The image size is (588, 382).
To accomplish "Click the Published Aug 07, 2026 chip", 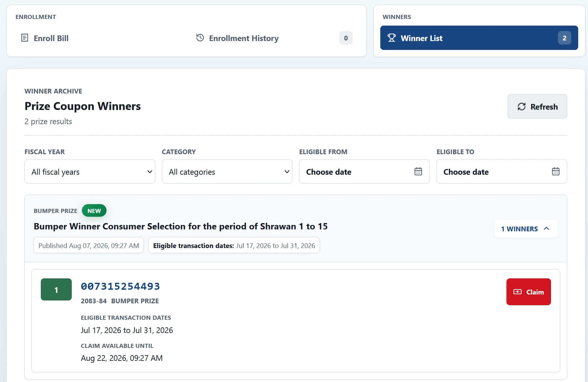I will (89, 246).
